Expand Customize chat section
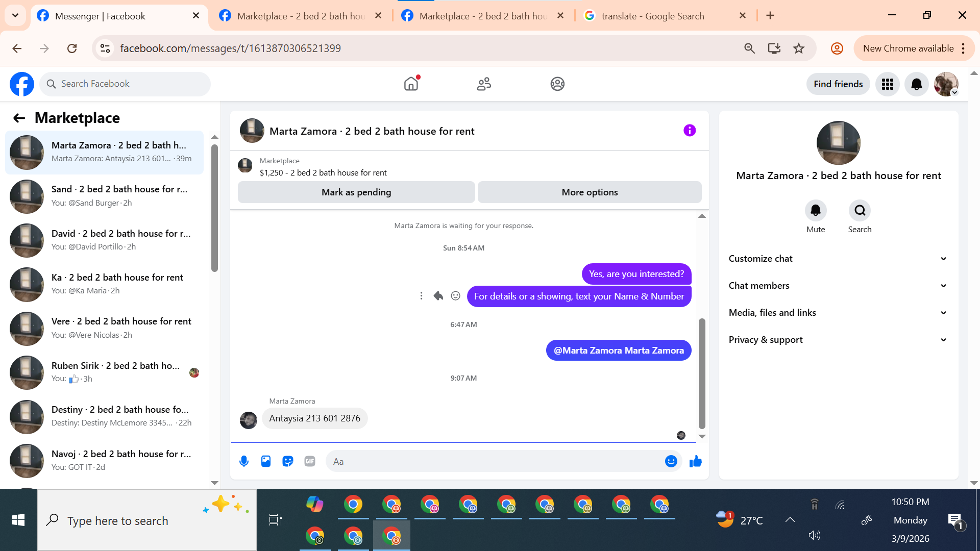The height and width of the screenshot is (551, 980). pos(838,259)
